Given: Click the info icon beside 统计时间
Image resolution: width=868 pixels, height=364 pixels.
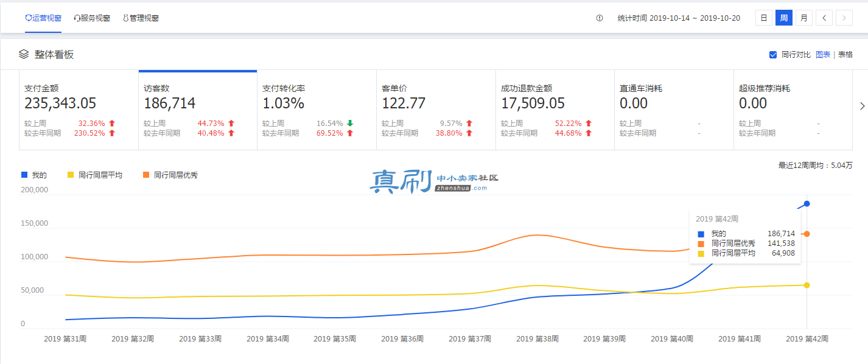Looking at the screenshot, I should (x=600, y=18).
